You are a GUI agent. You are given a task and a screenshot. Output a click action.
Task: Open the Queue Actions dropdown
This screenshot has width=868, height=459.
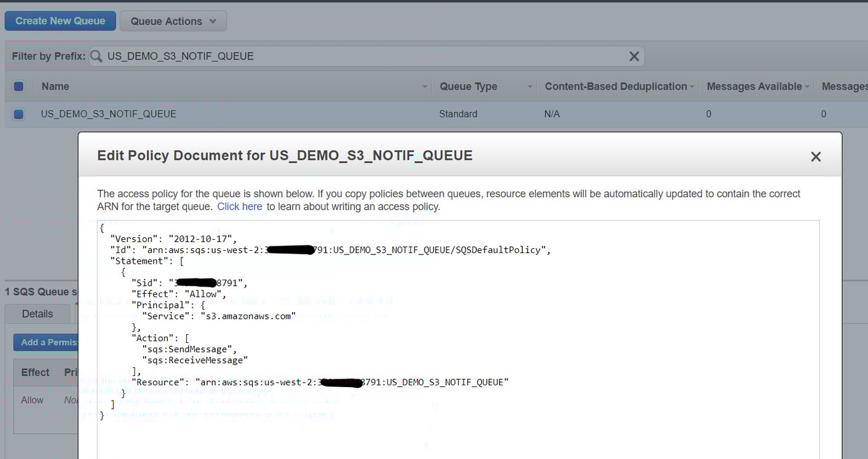173,20
